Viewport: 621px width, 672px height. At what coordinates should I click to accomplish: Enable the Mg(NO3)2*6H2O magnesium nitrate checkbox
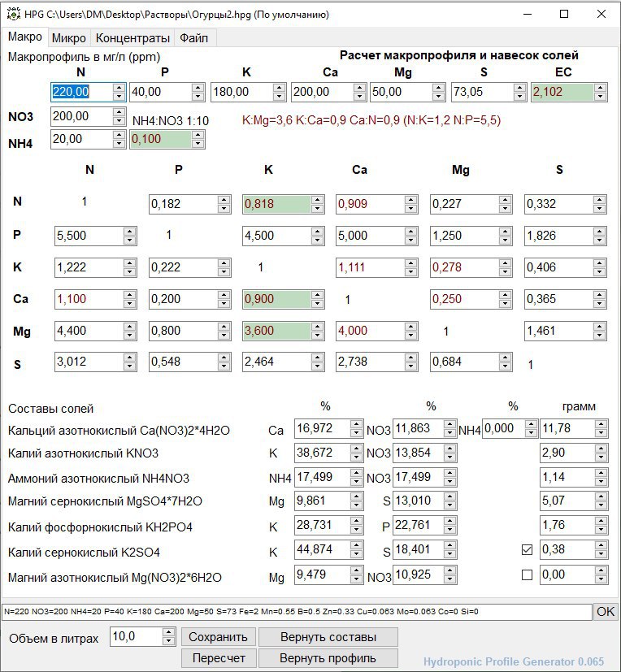[x=527, y=574]
